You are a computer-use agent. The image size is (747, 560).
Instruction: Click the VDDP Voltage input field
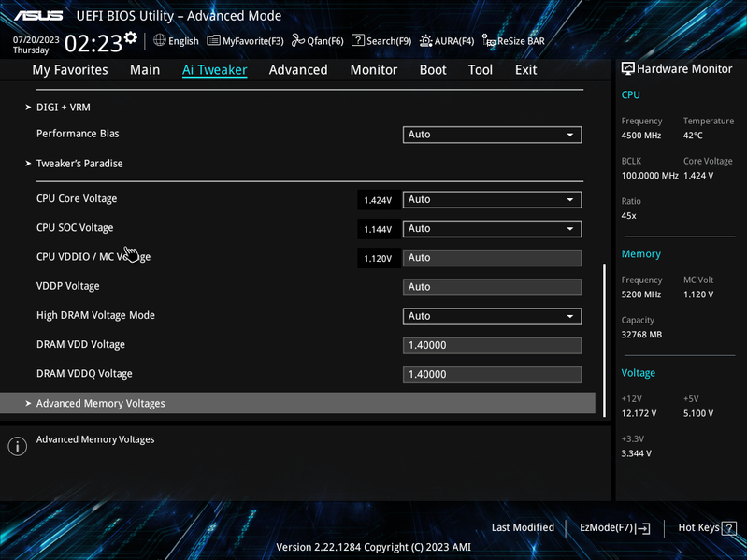coord(492,287)
